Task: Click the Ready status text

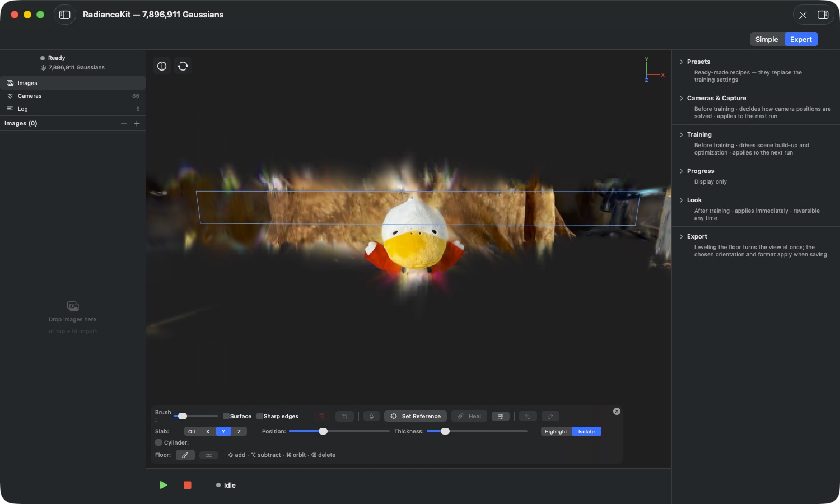Action: [x=57, y=58]
